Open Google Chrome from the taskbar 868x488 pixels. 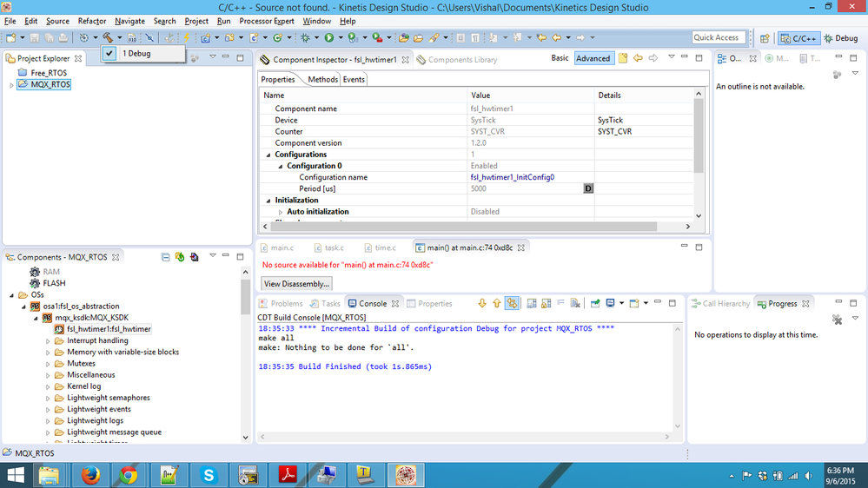[129, 475]
